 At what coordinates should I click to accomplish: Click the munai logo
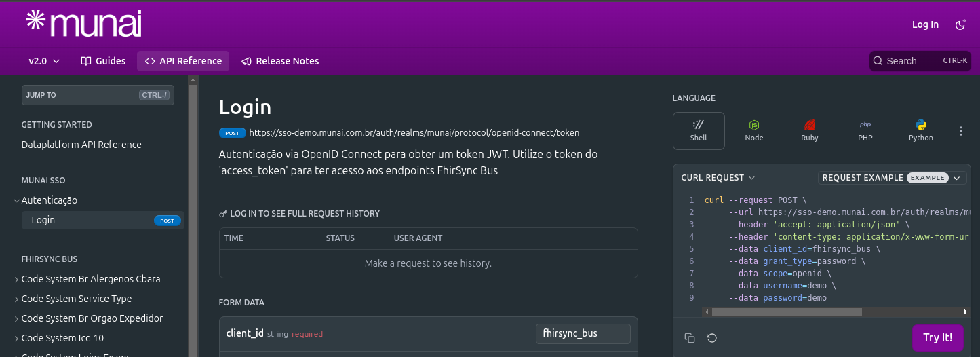click(x=83, y=24)
